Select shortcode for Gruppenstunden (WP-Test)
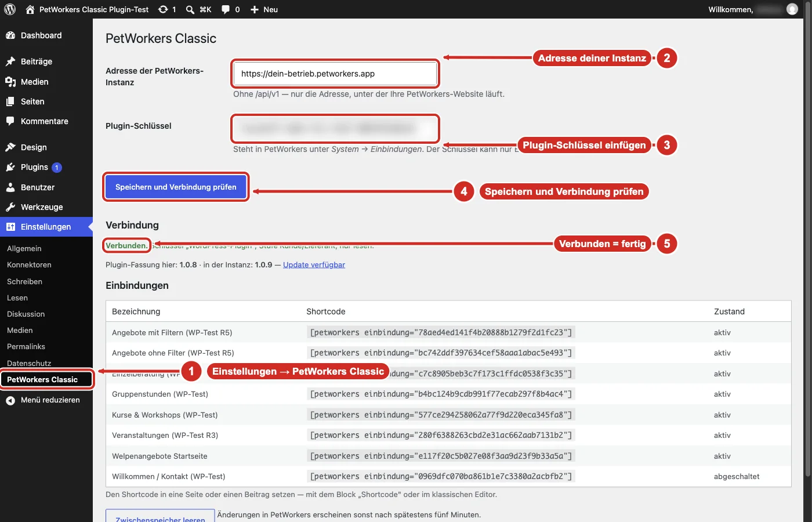 [441, 394]
